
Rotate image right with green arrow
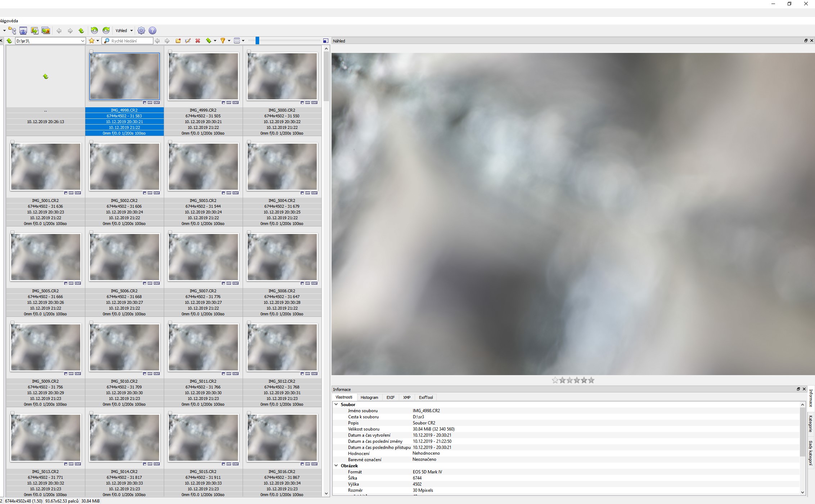pyautogui.click(x=106, y=31)
